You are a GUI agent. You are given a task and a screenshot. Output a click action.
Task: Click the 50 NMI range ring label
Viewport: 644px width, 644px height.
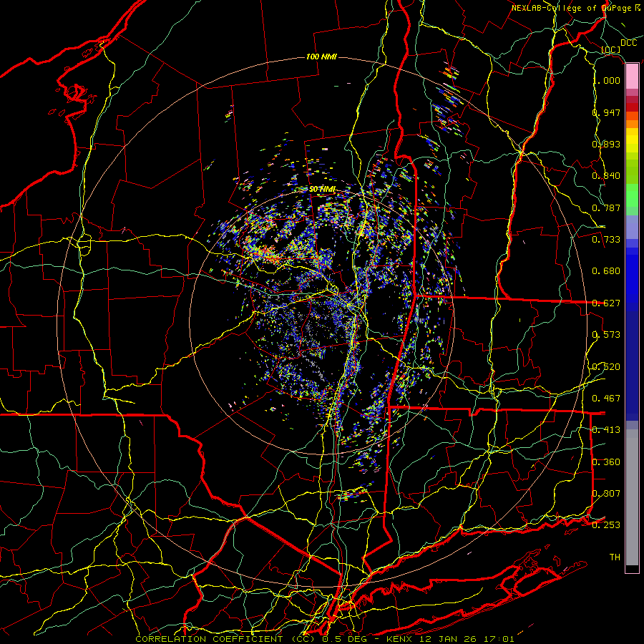323,190
